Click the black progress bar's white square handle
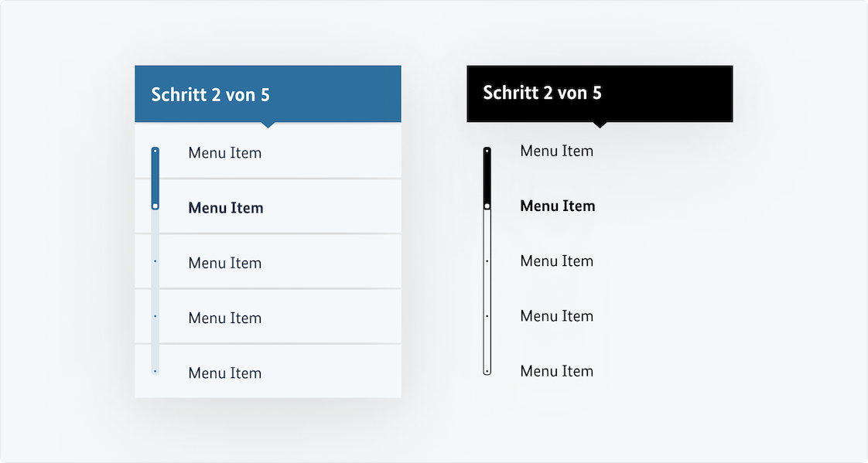This screenshot has width=868, height=463. pyautogui.click(x=487, y=206)
